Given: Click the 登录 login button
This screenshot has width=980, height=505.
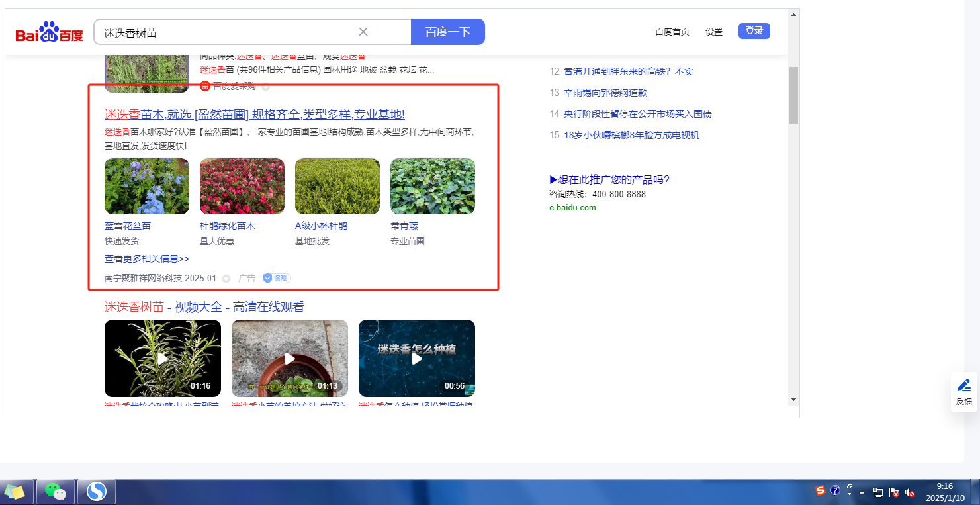Looking at the screenshot, I should [x=754, y=30].
